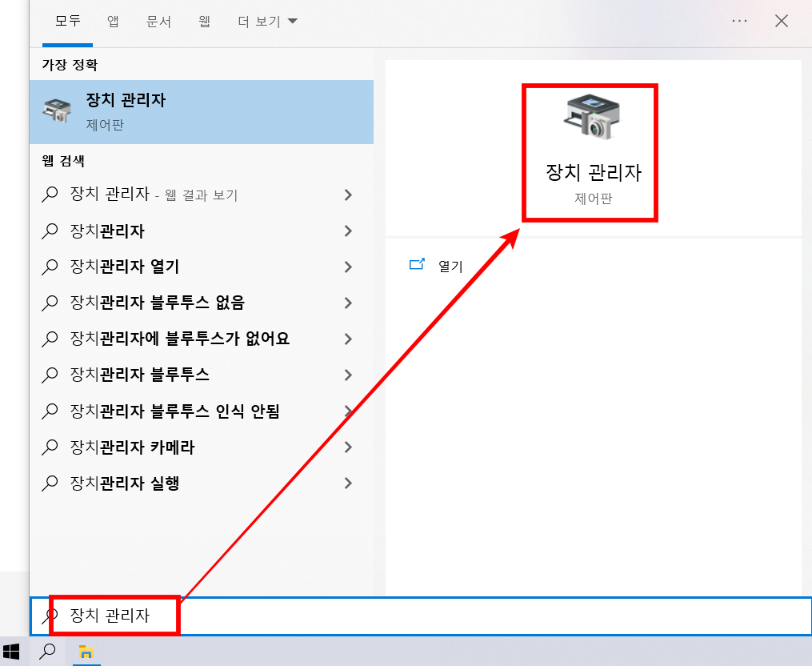Expand chevron for '장치관리자 실행'
Screen dimensions: 812x666
(348, 483)
